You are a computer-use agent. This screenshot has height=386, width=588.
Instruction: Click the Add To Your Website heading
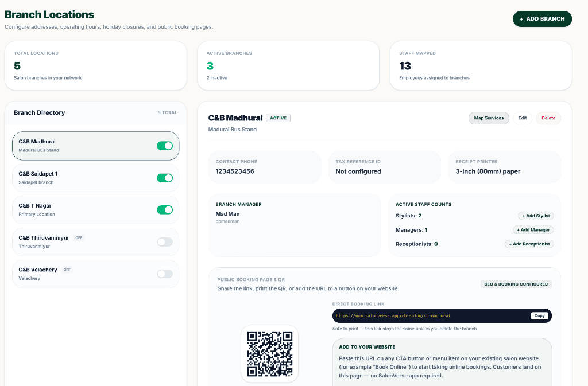pyautogui.click(x=367, y=347)
